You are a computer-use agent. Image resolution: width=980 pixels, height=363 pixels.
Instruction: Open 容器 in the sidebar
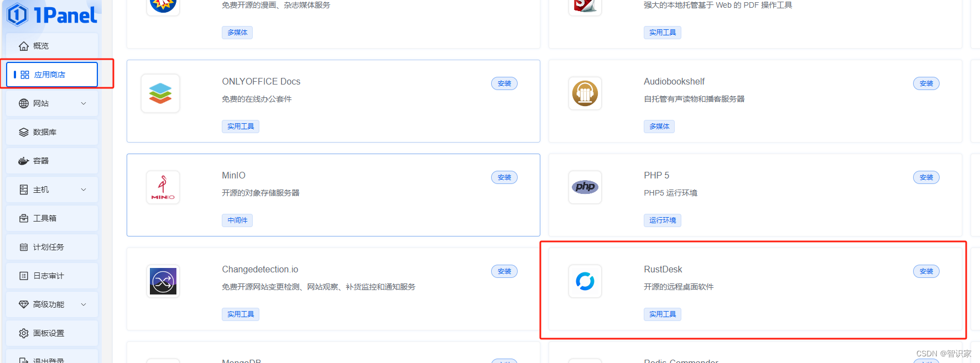click(x=52, y=161)
